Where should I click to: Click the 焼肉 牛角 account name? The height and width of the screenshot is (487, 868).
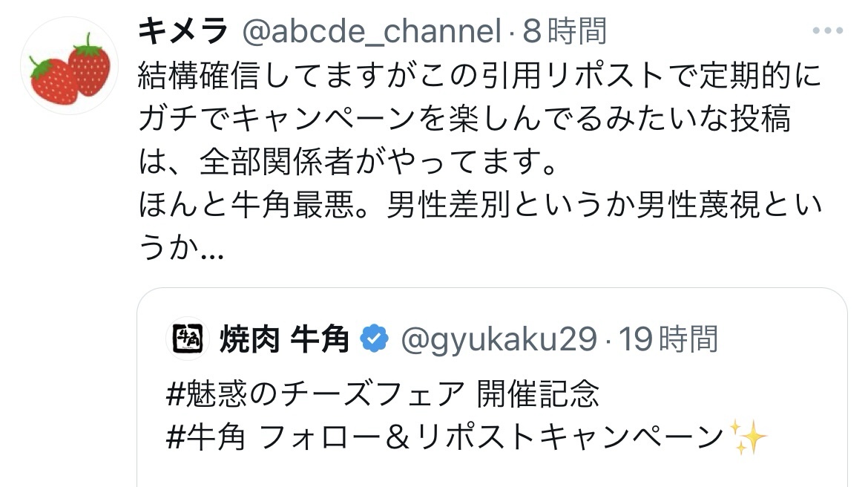(285, 339)
